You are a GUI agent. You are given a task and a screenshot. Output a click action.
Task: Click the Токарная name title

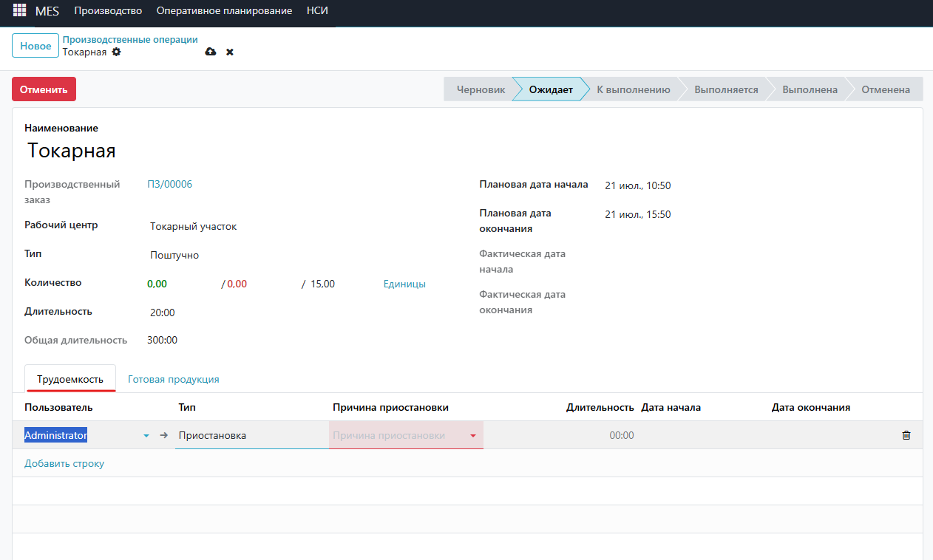click(72, 151)
